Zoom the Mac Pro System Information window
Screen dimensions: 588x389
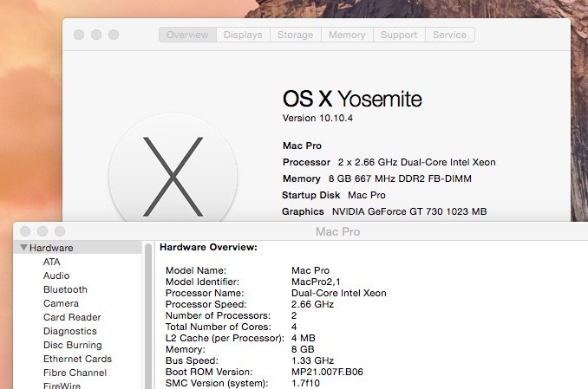[x=60, y=231]
